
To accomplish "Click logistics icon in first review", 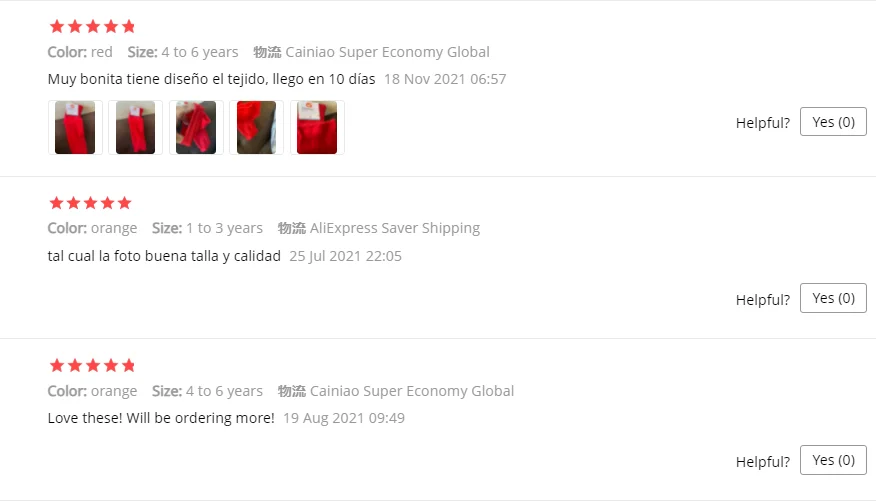I will coord(267,52).
